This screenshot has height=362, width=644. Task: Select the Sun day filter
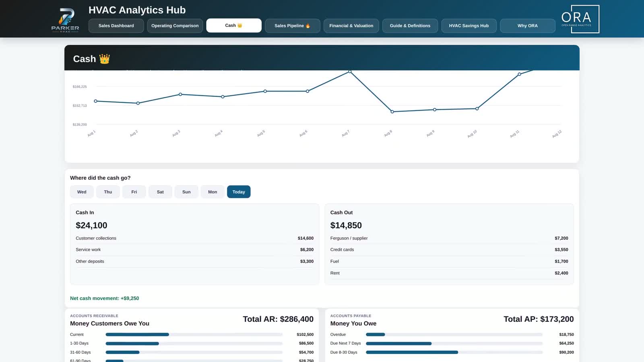click(186, 192)
